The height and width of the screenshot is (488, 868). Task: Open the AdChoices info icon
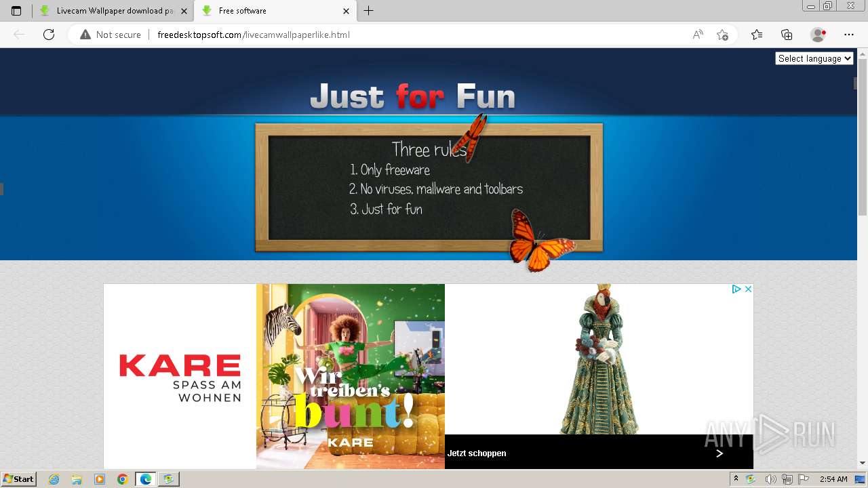736,289
